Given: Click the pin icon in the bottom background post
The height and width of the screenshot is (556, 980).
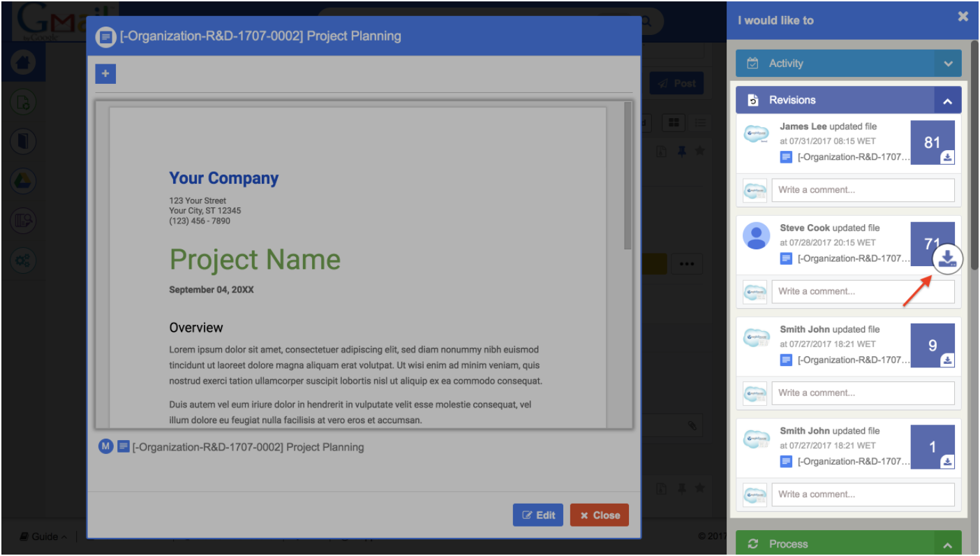Looking at the screenshot, I should (682, 488).
